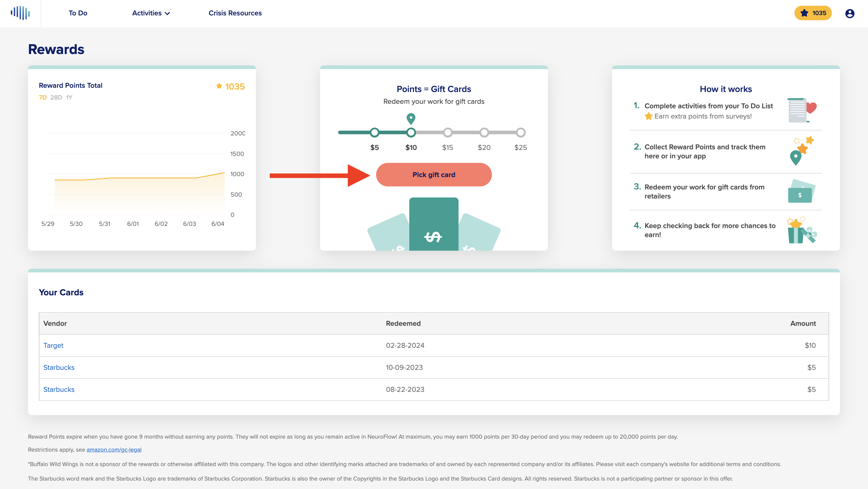The width and height of the screenshot is (868, 489).
Task: Select the 7D chart range
Action: coord(42,97)
